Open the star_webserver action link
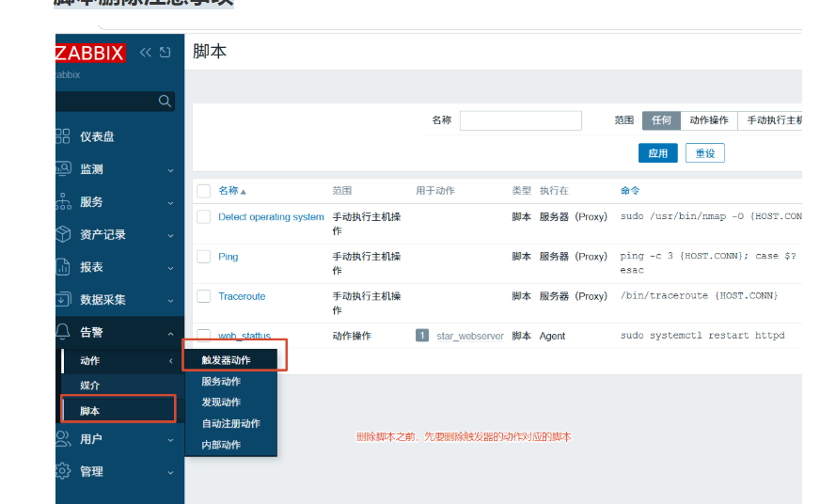 coord(469,336)
